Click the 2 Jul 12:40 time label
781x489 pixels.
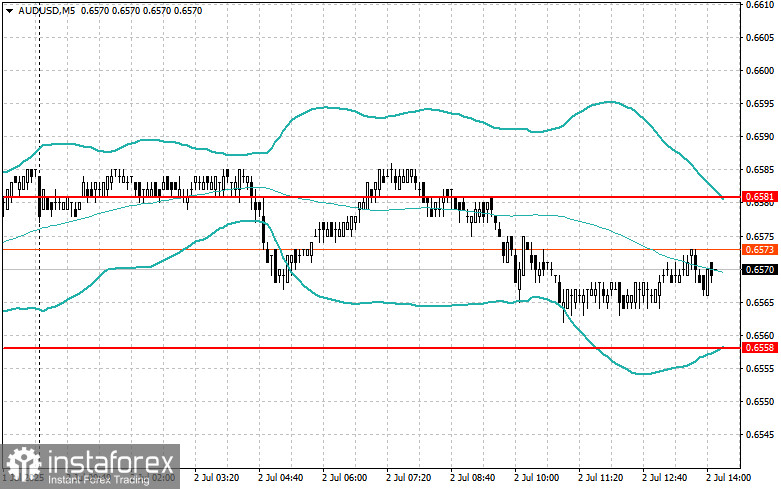tap(664, 478)
